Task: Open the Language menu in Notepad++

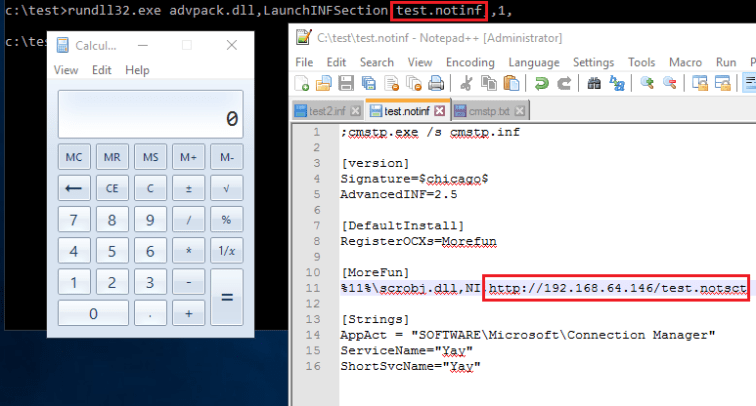Action: click(x=533, y=62)
